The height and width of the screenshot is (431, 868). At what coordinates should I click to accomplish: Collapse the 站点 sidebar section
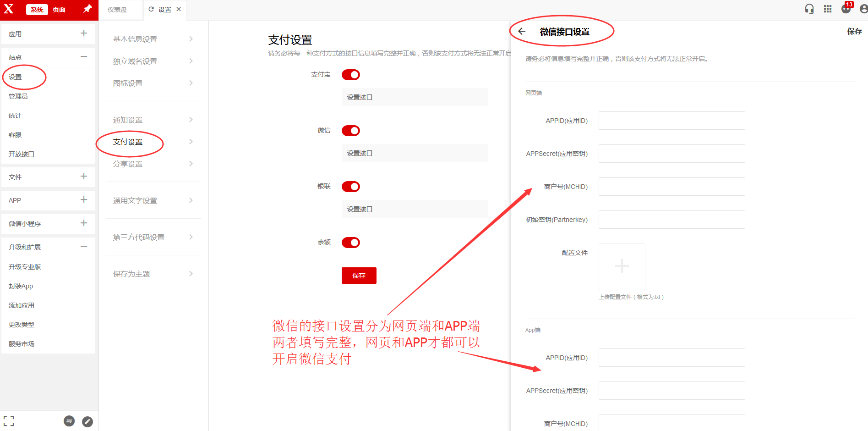[84, 57]
